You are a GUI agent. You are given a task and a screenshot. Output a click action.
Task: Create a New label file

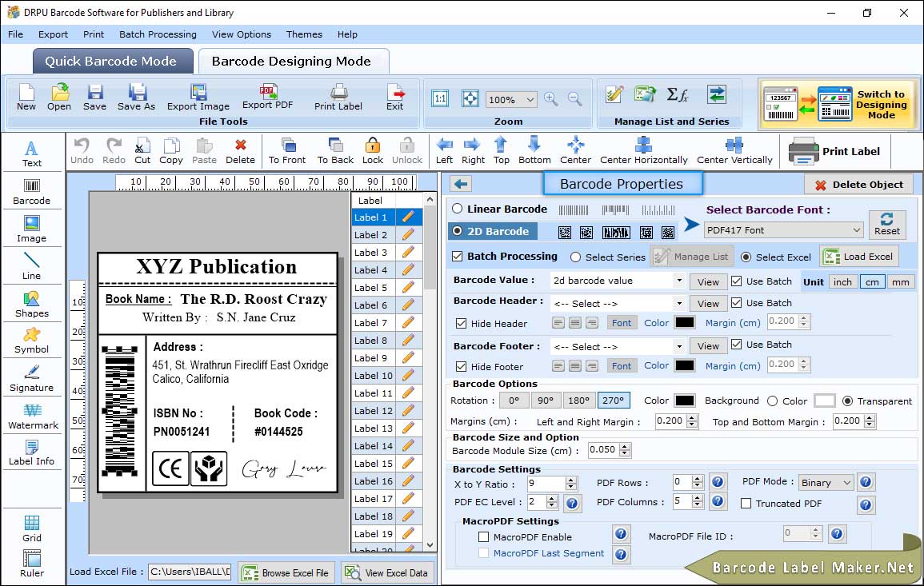(26, 98)
